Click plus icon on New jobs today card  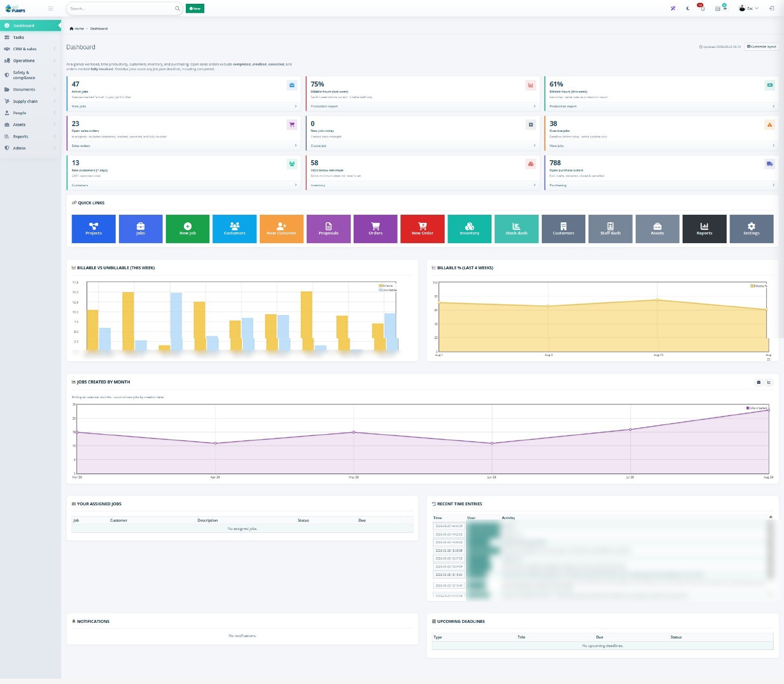click(531, 125)
